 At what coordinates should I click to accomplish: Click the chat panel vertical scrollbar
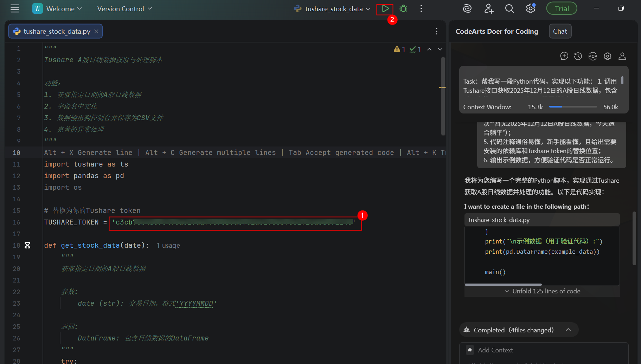(634, 238)
